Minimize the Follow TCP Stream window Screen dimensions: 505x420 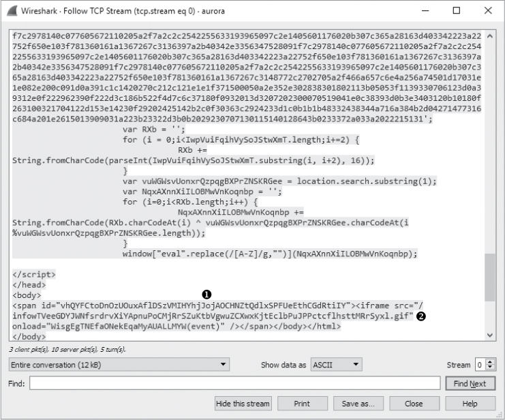pos(425,11)
